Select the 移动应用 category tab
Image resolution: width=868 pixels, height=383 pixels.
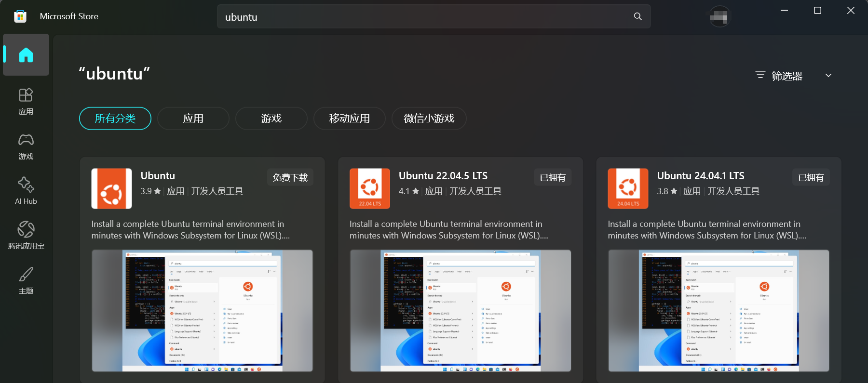coord(350,119)
